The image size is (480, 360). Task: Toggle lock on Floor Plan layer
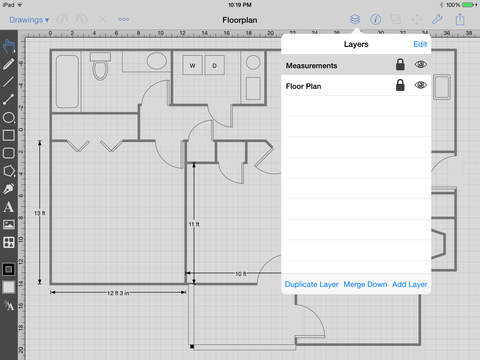coord(400,85)
